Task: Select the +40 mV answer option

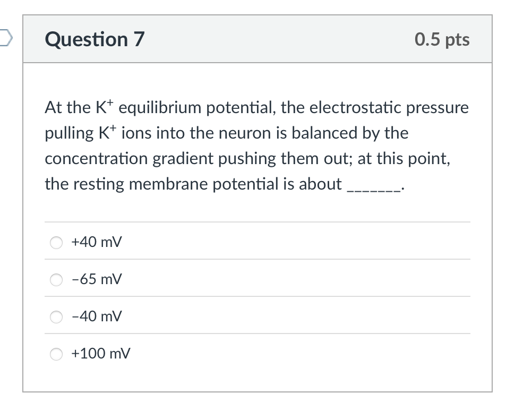Action: [x=56, y=242]
